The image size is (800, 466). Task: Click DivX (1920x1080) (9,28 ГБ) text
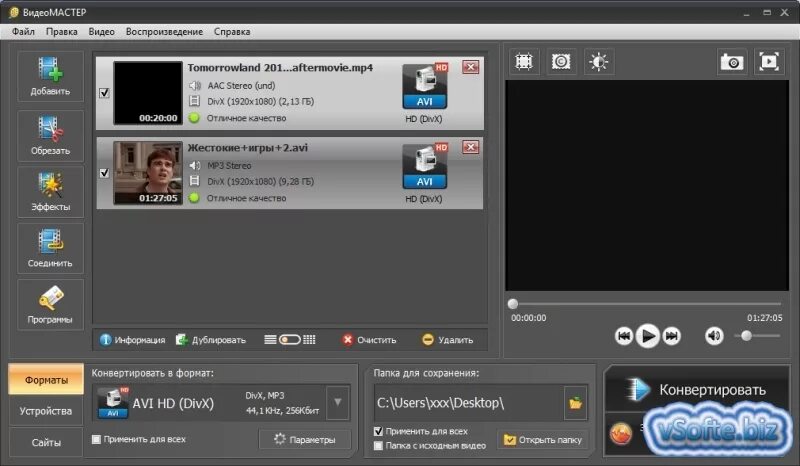261,182
